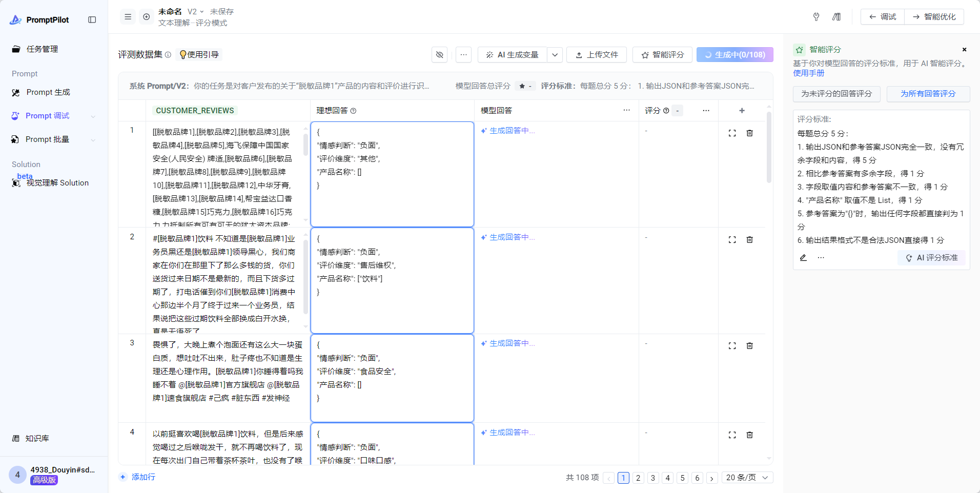Click the 评测数据集 info icon

[168, 55]
